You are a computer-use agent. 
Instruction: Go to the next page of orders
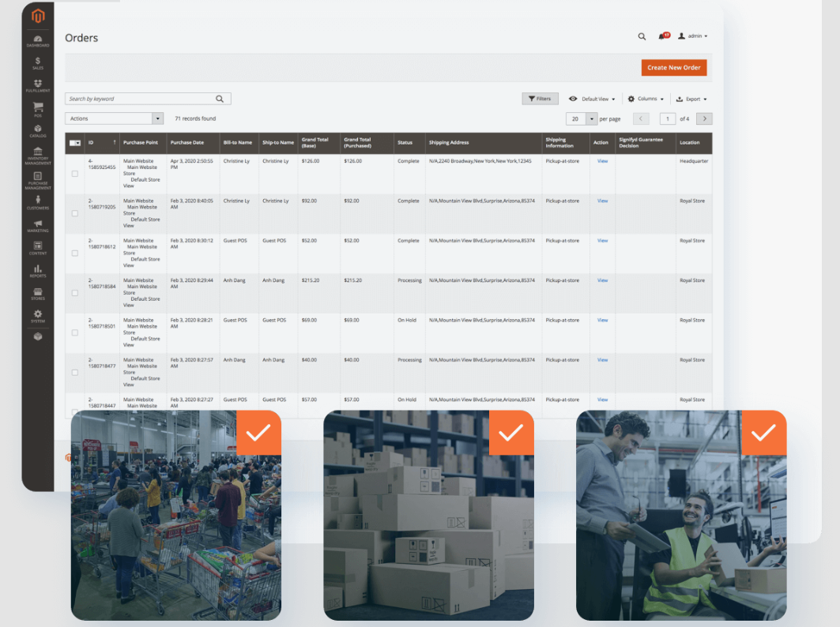pyautogui.click(x=704, y=119)
